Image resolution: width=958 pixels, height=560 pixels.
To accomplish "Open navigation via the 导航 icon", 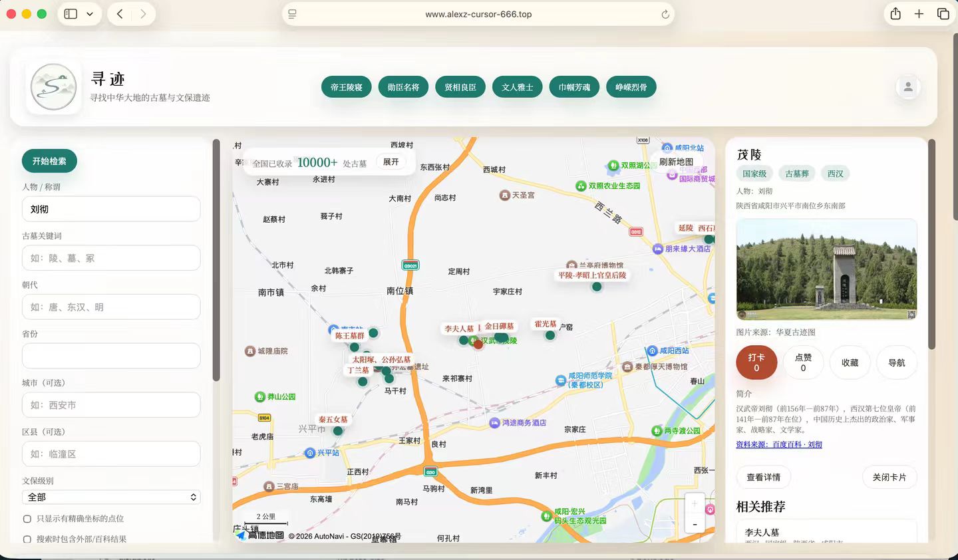I will [896, 362].
